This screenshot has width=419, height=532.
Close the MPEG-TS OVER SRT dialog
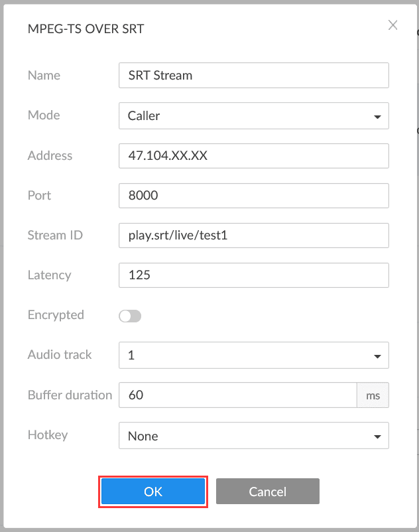coord(392,25)
